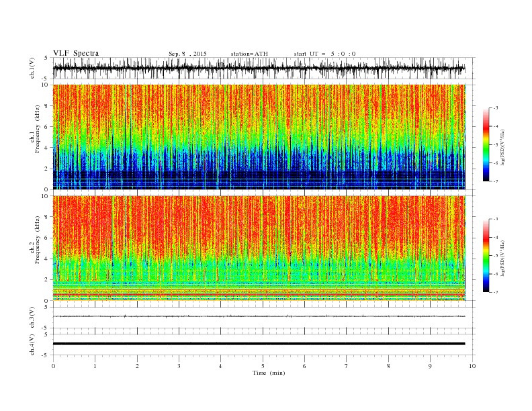Click the "-7" value on ch.2 color bar

coord(496,292)
